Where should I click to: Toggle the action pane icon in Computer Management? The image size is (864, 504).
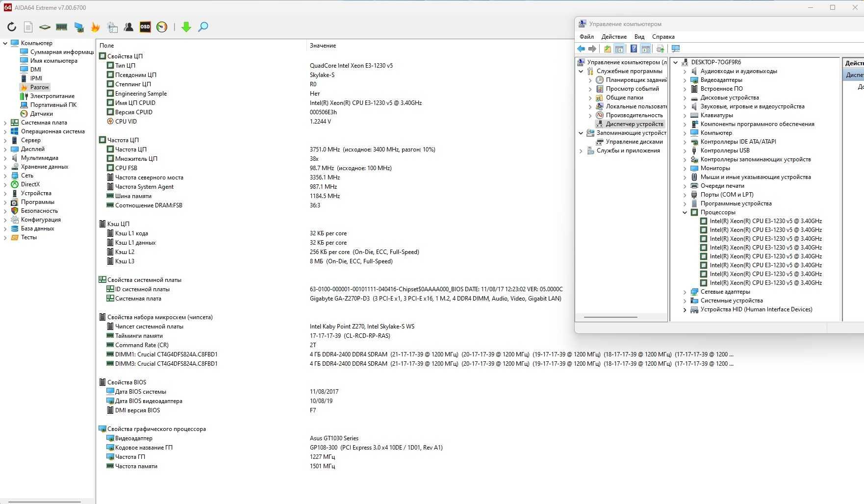(646, 49)
